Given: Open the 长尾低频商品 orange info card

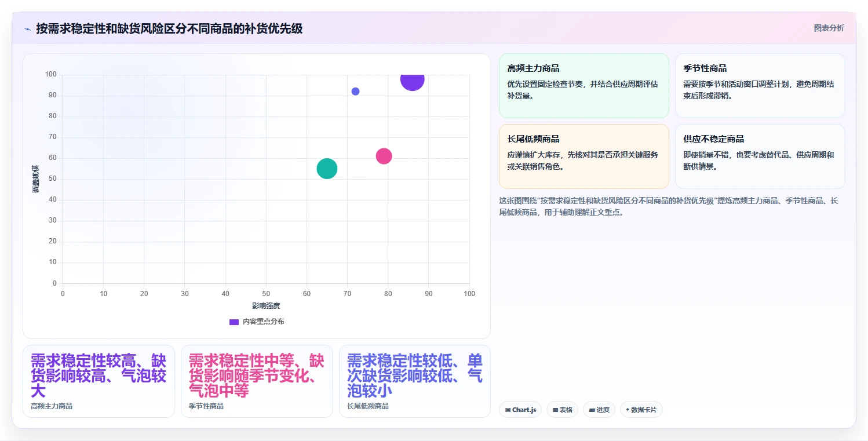Looking at the screenshot, I should 583,156.
